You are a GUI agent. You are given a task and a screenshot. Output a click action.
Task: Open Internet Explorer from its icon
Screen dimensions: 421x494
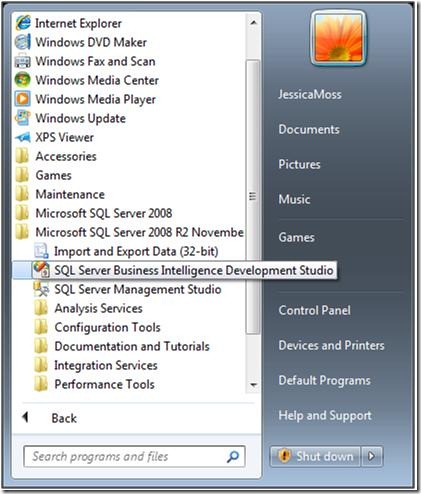click(x=23, y=23)
